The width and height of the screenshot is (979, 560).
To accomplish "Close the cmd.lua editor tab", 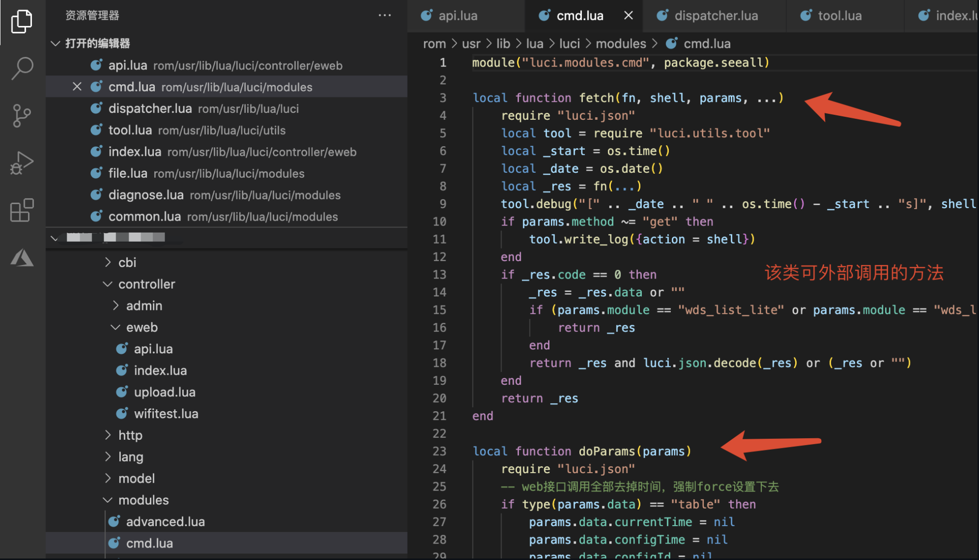I will 628,15.
